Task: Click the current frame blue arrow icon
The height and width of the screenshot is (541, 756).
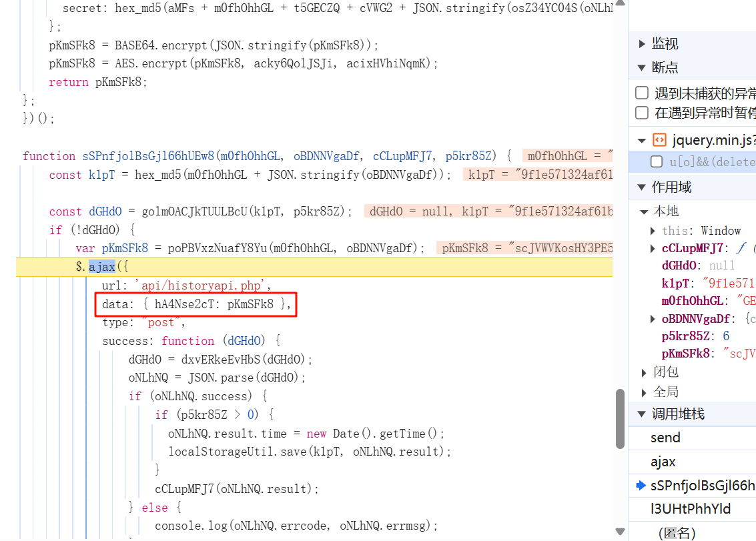Action: (x=641, y=486)
